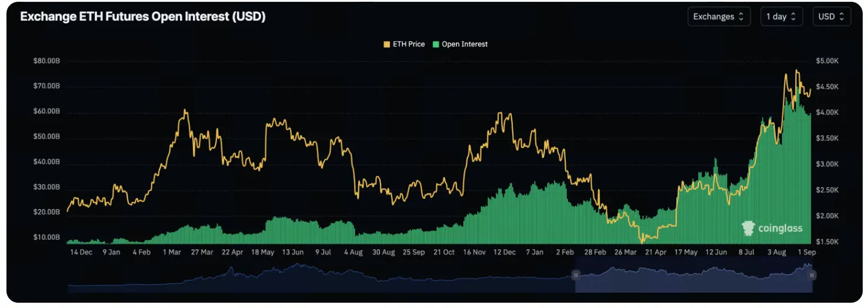868x308 pixels.
Task: Click the green Open Interest legend swatch
Action: point(436,44)
